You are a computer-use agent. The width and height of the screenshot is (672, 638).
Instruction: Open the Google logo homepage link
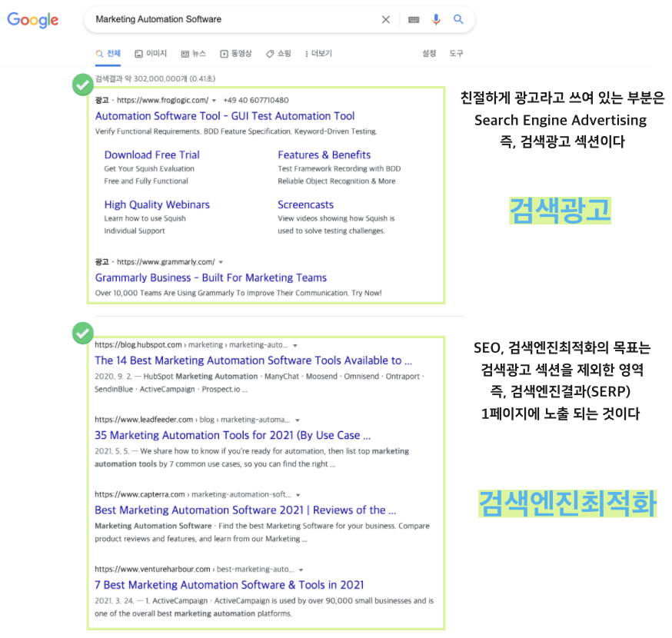click(32, 20)
